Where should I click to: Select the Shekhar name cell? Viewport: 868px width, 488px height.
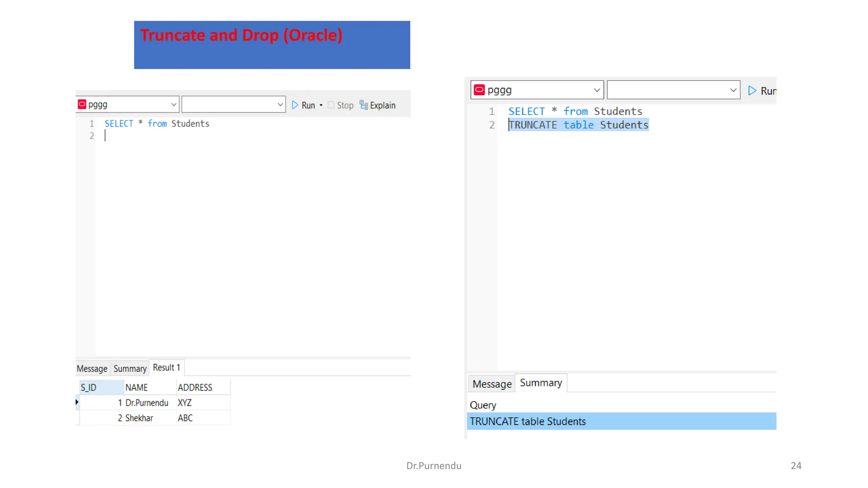point(150,418)
